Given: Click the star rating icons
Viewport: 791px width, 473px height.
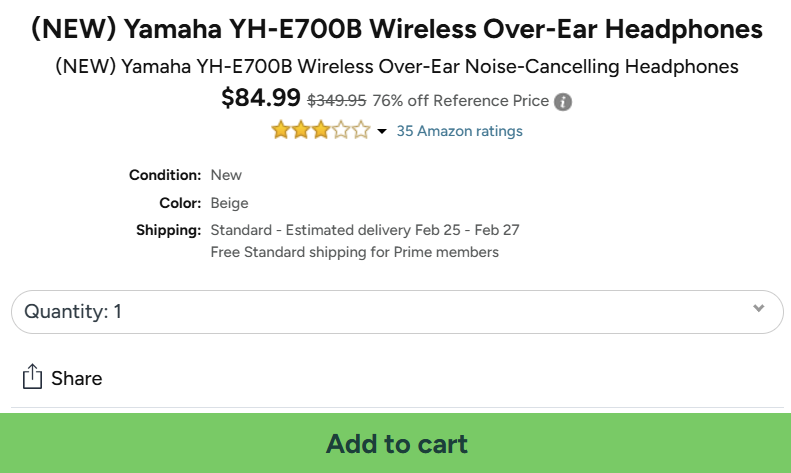Looking at the screenshot, I should 320,131.
